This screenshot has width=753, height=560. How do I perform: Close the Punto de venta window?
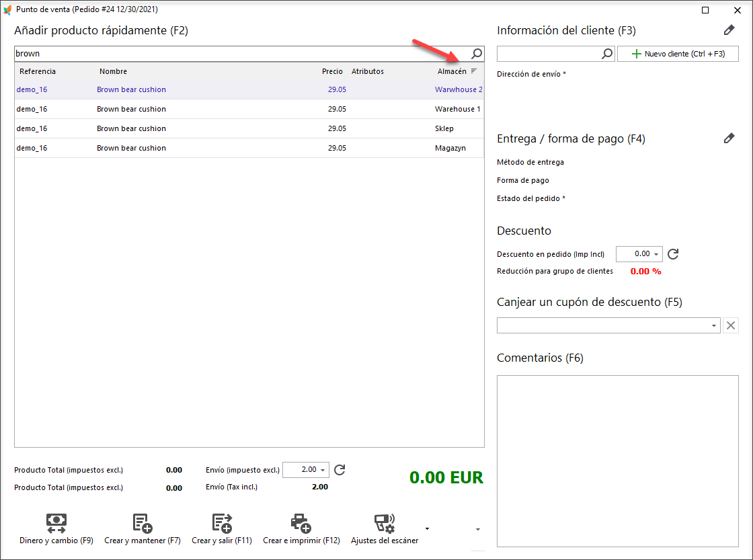click(737, 10)
